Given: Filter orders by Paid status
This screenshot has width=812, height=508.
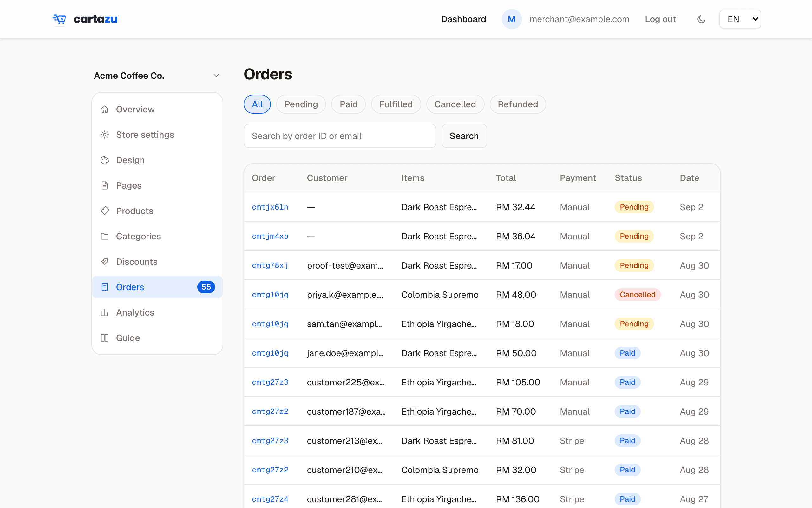Looking at the screenshot, I should (x=348, y=104).
